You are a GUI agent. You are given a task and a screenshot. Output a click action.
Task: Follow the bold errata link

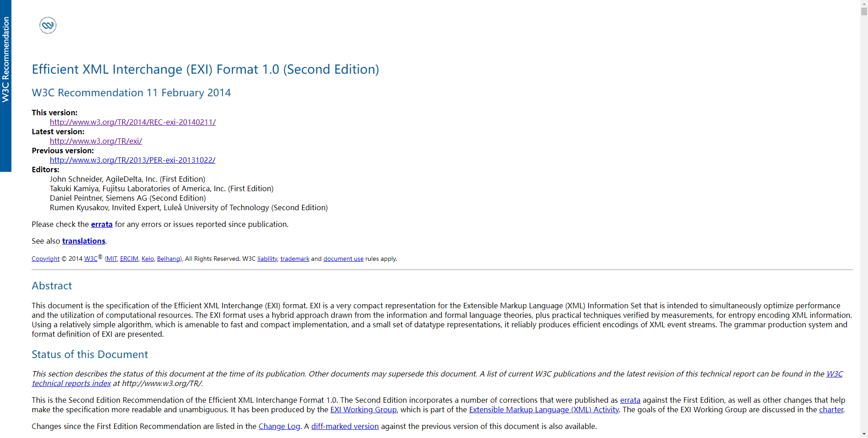pos(102,224)
